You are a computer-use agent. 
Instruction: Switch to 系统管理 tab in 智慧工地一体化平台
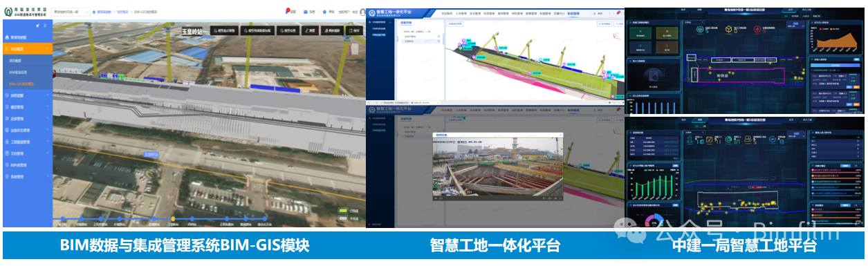[x=573, y=13]
